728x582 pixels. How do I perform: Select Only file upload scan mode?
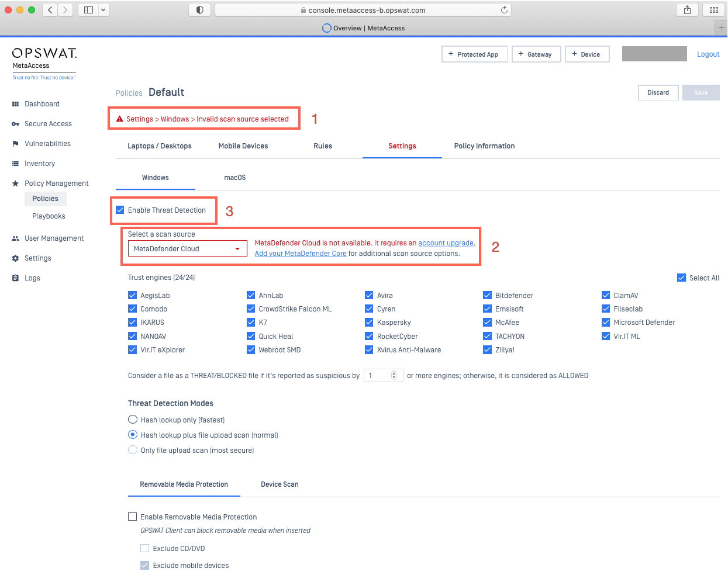(133, 450)
